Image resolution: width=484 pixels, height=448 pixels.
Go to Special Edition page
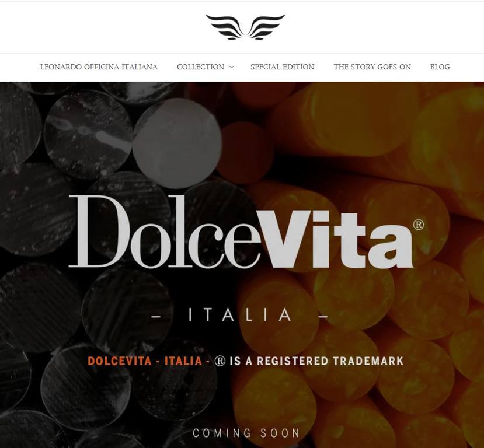pyautogui.click(x=282, y=67)
